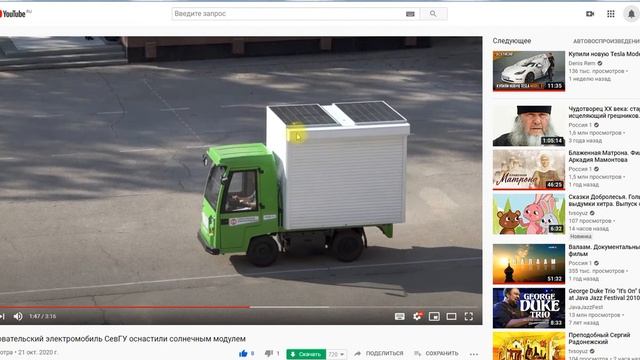
Task: Dislike the video with thumbs down
Action: pos(269,353)
